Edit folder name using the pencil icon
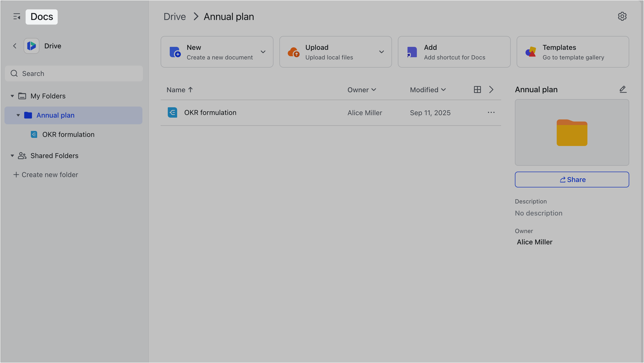The height and width of the screenshot is (363, 644). pyautogui.click(x=623, y=90)
